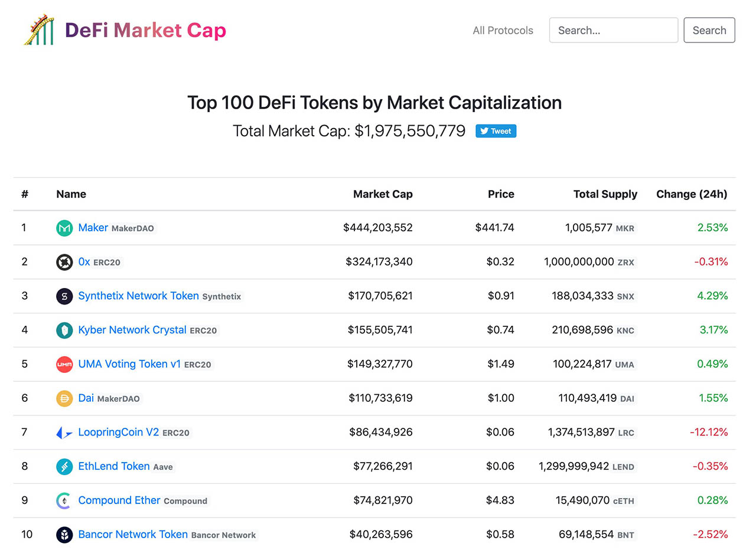Click the Dai token icon
756x550 pixels.
coord(64,398)
